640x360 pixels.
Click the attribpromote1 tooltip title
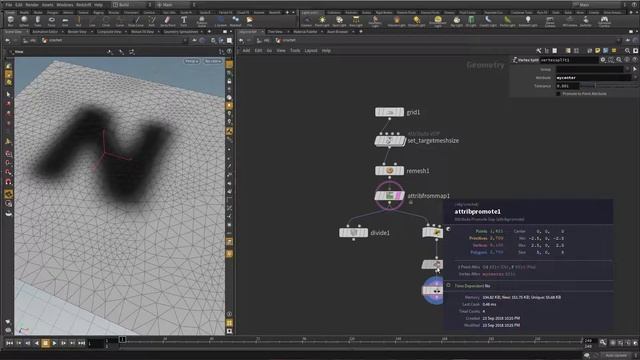pos(477,211)
